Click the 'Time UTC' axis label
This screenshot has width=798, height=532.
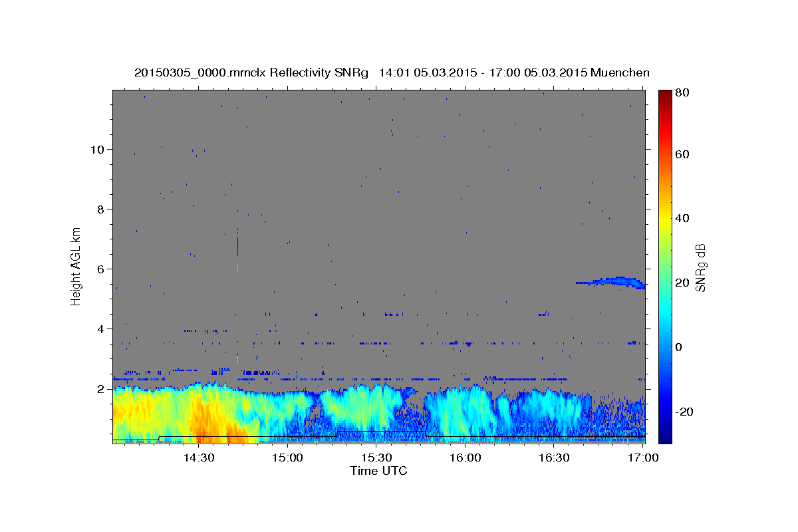[378, 471]
